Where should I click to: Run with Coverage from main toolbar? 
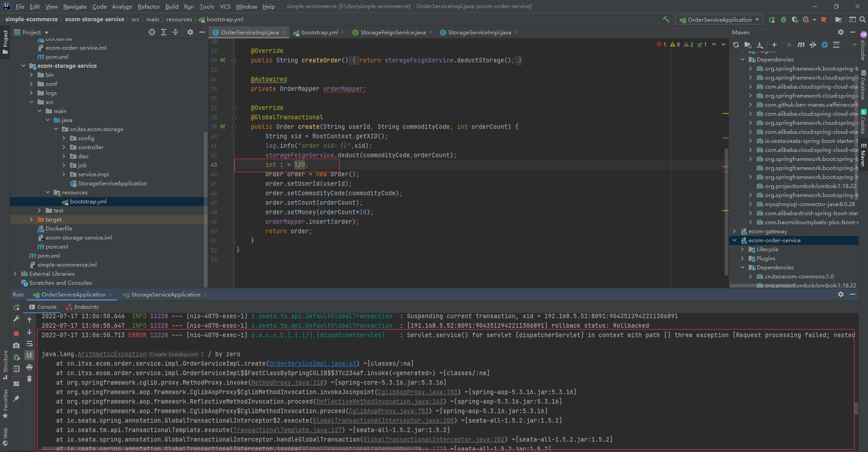point(795,19)
